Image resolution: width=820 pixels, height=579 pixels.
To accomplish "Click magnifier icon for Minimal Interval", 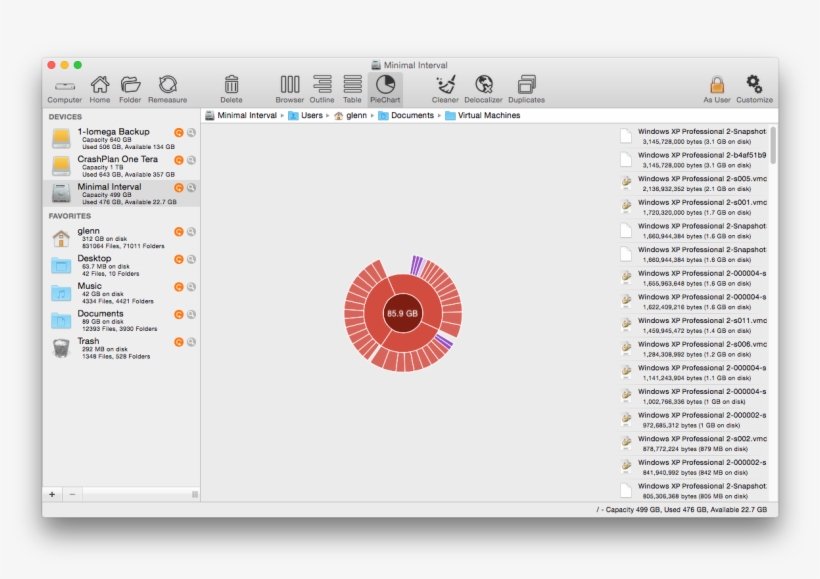I will [191, 188].
